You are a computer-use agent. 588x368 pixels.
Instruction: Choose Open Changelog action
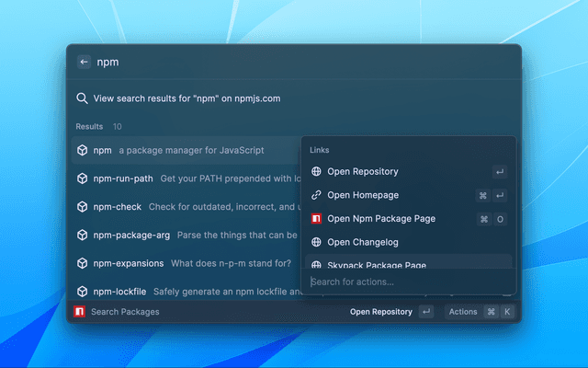click(x=363, y=242)
